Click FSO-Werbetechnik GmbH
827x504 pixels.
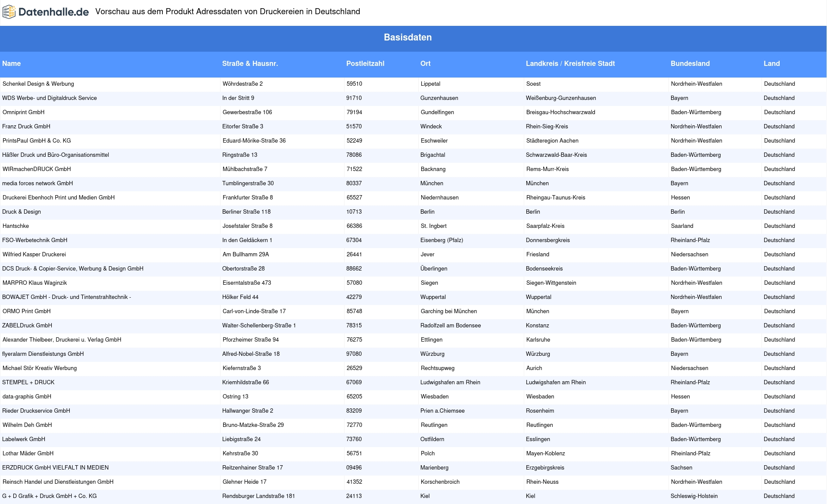pyautogui.click(x=35, y=240)
